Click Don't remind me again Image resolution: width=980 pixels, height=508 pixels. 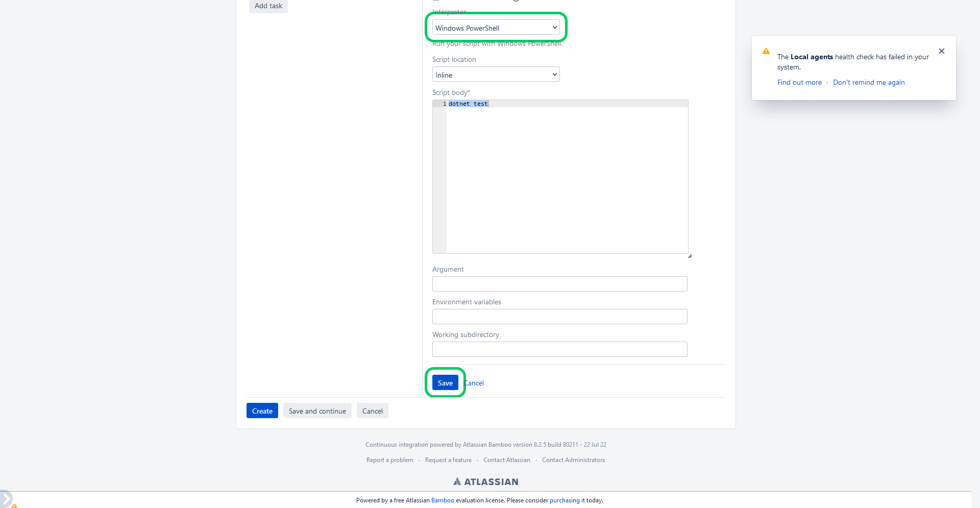(869, 82)
